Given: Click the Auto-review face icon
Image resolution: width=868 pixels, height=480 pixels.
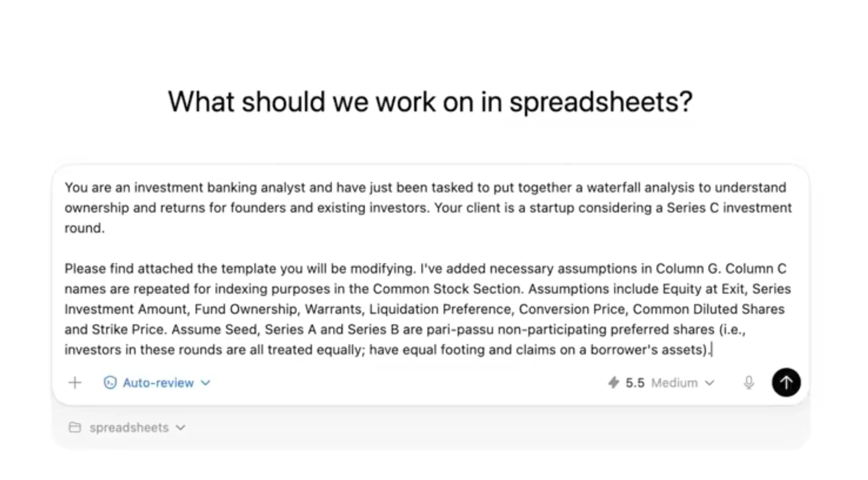Looking at the screenshot, I should (110, 382).
